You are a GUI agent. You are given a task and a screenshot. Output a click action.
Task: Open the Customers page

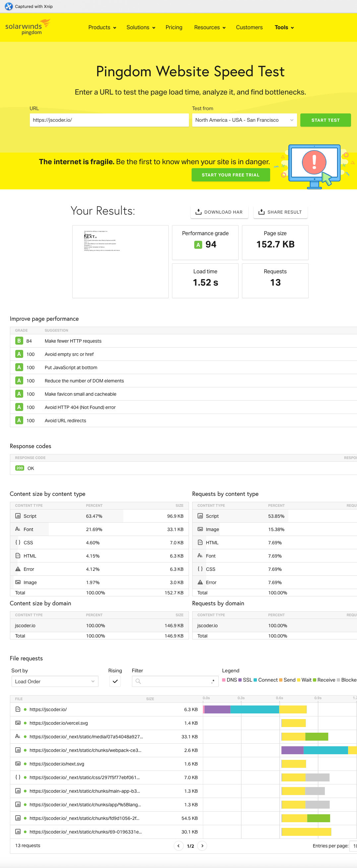(x=249, y=27)
